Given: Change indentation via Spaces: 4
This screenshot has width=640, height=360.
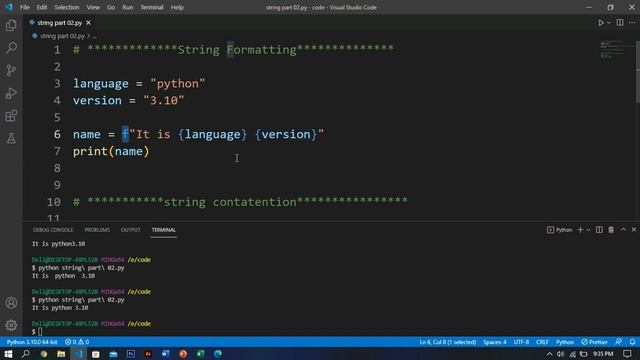Looking at the screenshot, I should click(x=495, y=342).
